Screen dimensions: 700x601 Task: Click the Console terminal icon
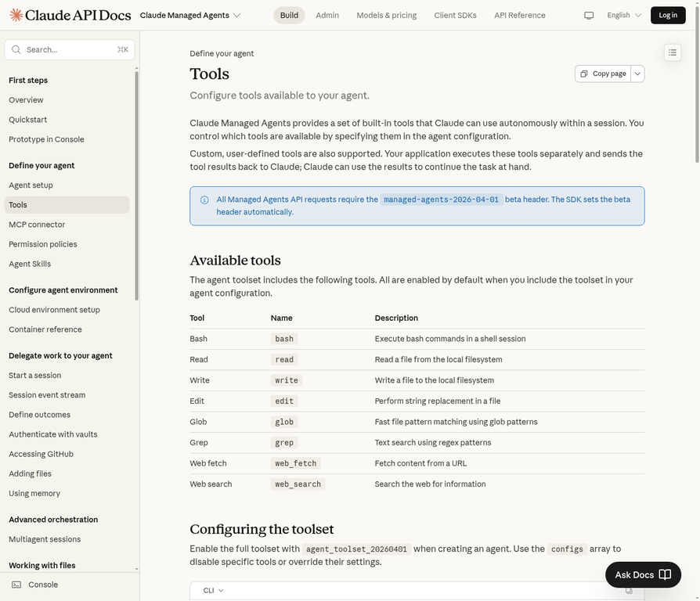pyautogui.click(x=16, y=585)
